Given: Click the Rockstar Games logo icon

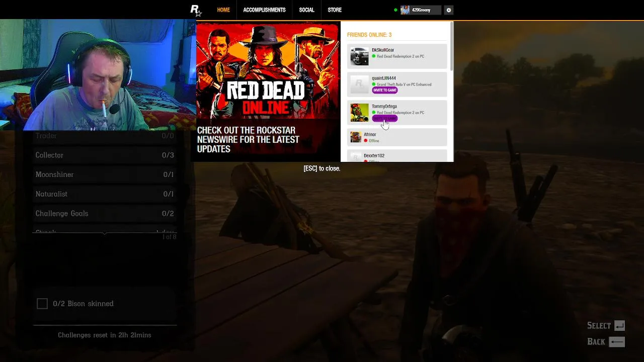Looking at the screenshot, I should [x=196, y=10].
